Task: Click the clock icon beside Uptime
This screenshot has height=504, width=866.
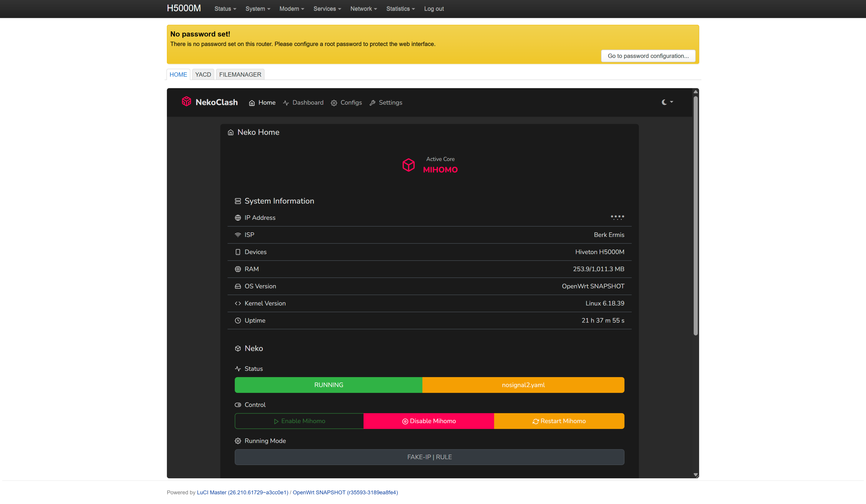Action: click(x=238, y=321)
